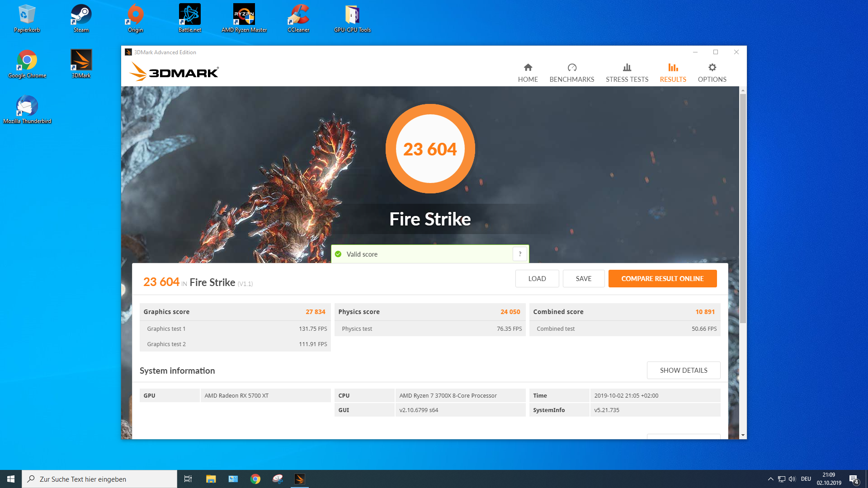Image resolution: width=868 pixels, height=488 pixels.
Task: Click COMPARE RESULT ONLINE
Action: coord(662,278)
